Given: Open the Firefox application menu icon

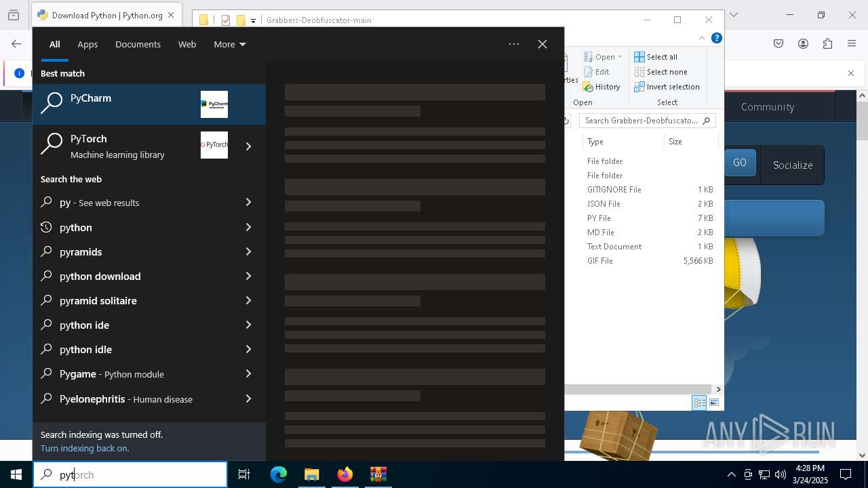Looking at the screenshot, I should [852, 43].
